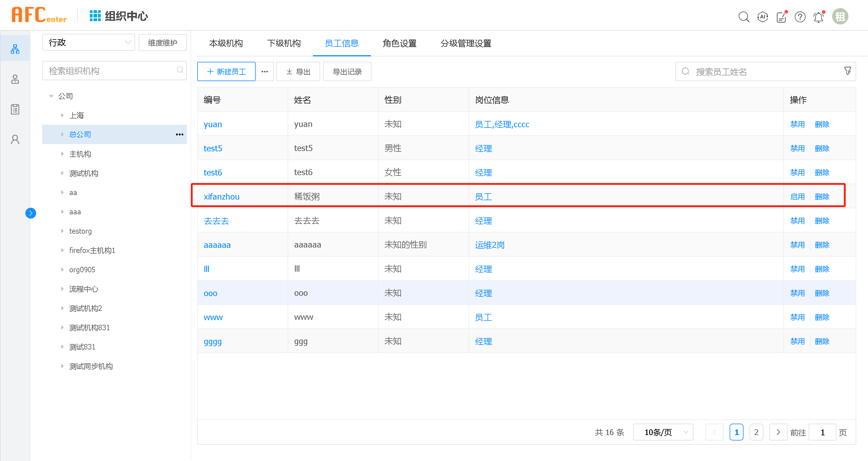This screenshot has width=868, height=461.
Task: Disable employee test5 via 禁用
Action: [797, 148]
